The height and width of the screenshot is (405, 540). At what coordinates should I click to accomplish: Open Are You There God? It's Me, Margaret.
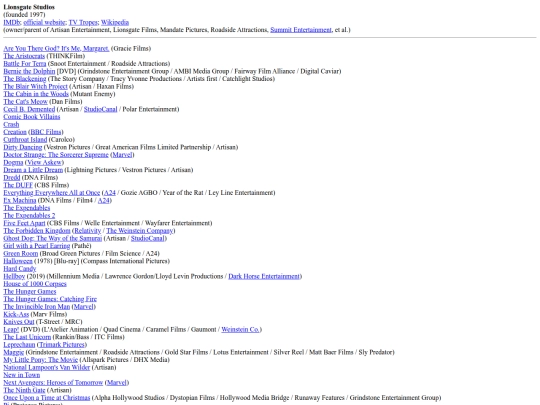click(56, 49)
